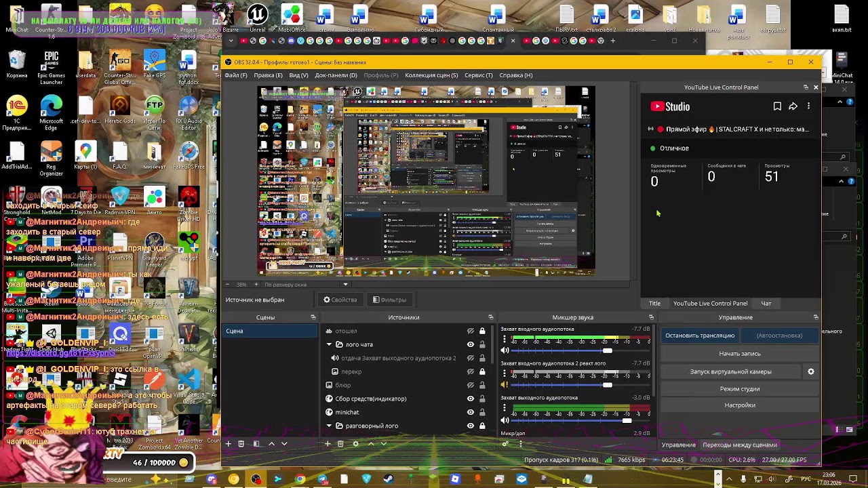Show the отошел source with eye icon
This screenshot has height=488, width=868.
(471, 331)
